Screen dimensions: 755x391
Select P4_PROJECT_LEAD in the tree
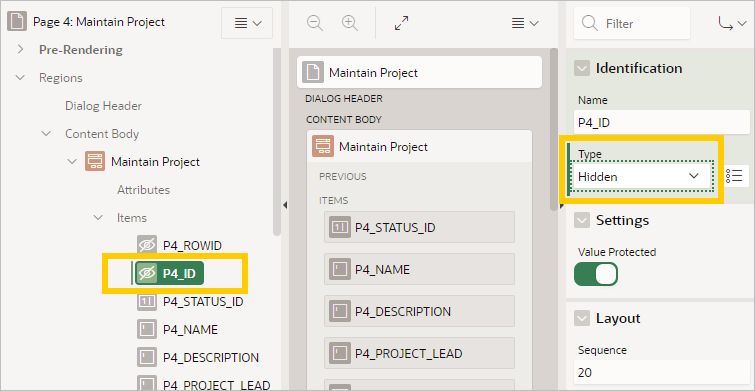point(216,385)
